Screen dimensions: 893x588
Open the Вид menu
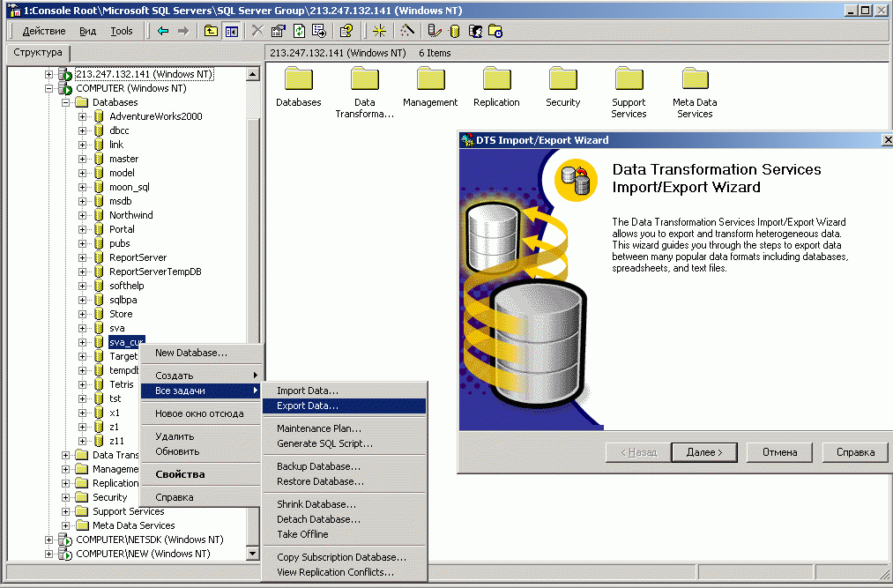(x=87, y=32)
